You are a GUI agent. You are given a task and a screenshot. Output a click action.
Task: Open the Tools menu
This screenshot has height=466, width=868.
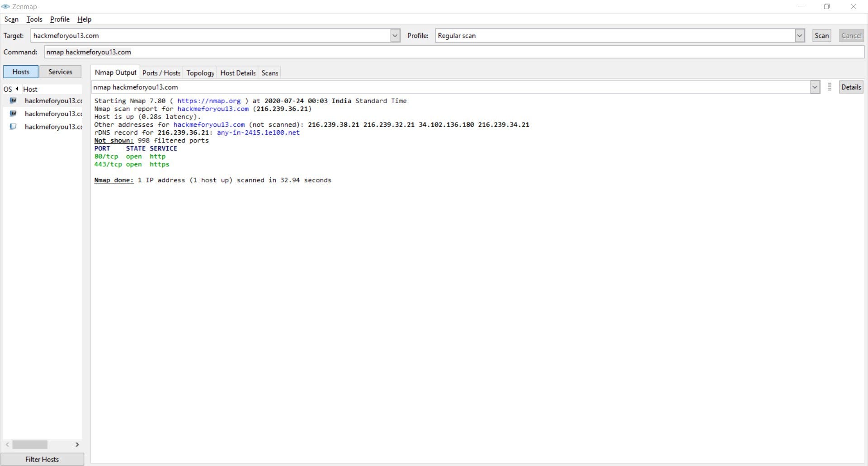click(x=34, y=19)
